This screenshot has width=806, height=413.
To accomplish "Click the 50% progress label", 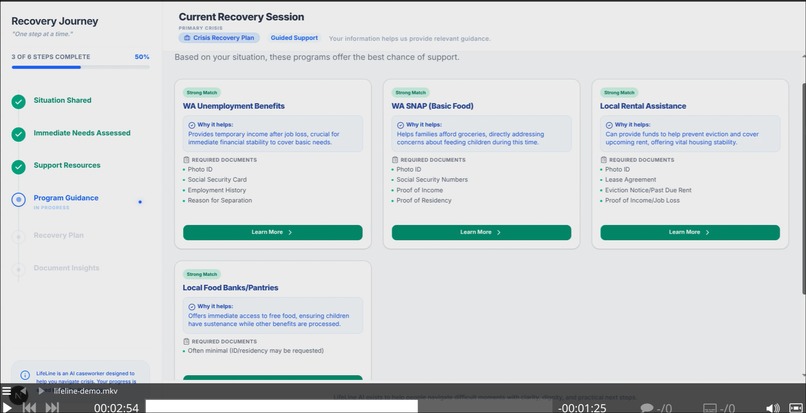I will point(142,57).
